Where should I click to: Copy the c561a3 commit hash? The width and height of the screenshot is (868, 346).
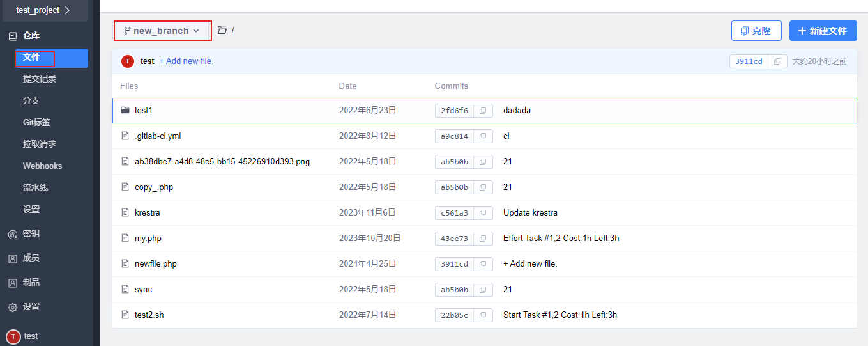click(x=483, y=213)
